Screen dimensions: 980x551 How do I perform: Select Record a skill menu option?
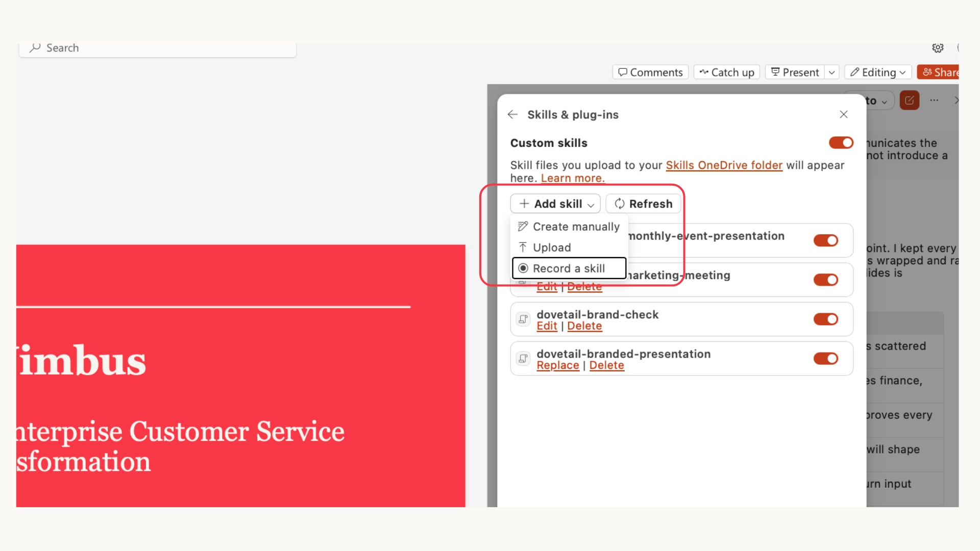(569, 268)
